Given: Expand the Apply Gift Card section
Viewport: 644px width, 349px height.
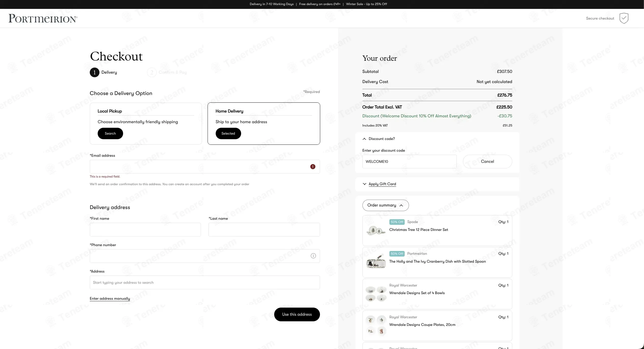Looking at the screenshot, I should click(379, 184).
